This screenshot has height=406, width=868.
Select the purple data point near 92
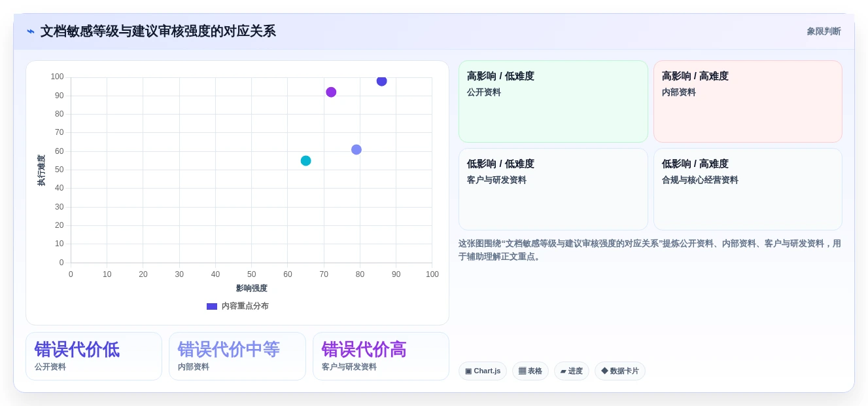point(331,92)
